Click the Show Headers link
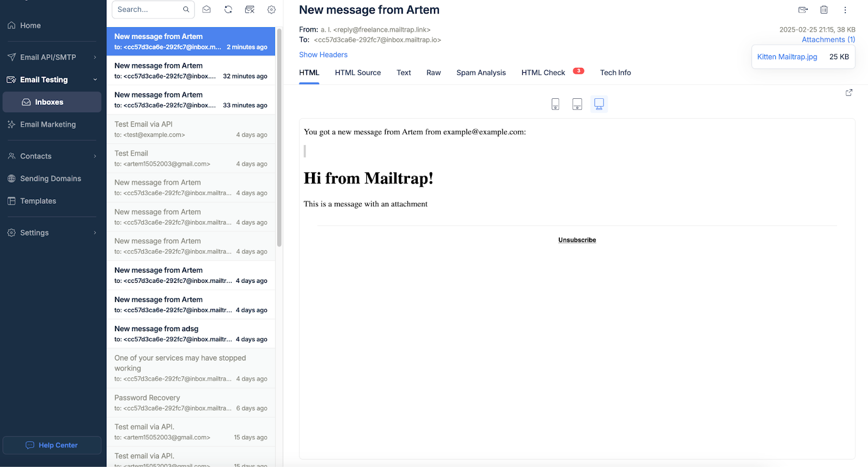 pyautogui.click(x=323, y=55)
